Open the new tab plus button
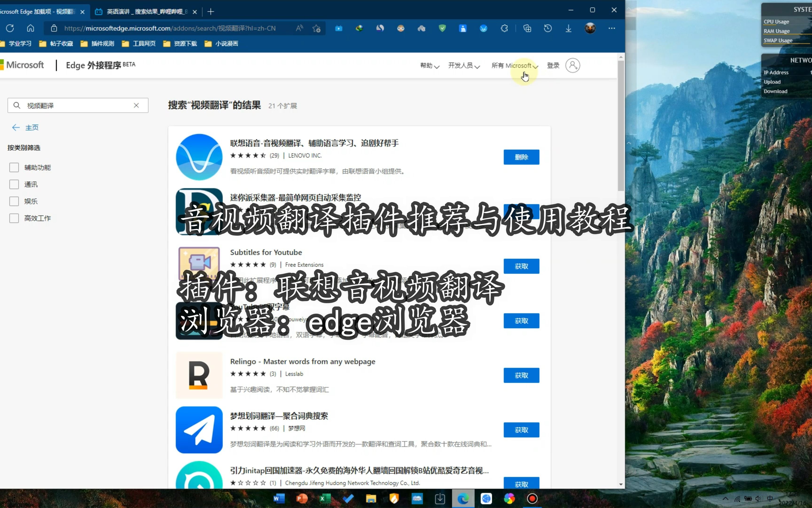 pyautogui.click(x=211, y=12)
